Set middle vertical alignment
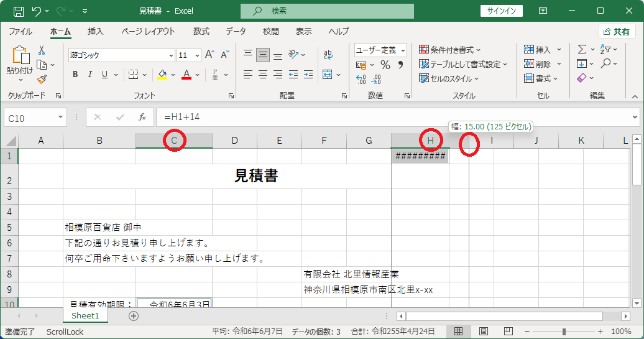The height and width of the screenshot is (339, 644). [x=263, y=54]
